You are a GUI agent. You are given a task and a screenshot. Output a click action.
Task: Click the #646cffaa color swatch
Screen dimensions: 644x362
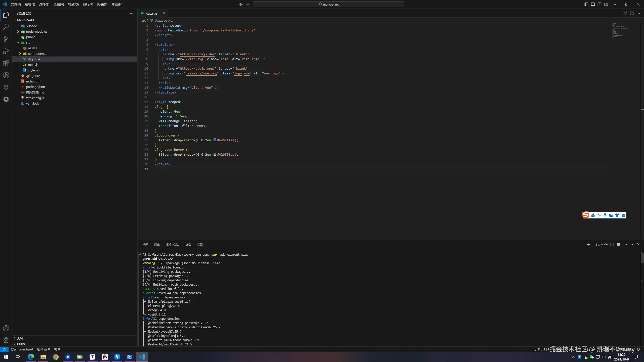215,140
